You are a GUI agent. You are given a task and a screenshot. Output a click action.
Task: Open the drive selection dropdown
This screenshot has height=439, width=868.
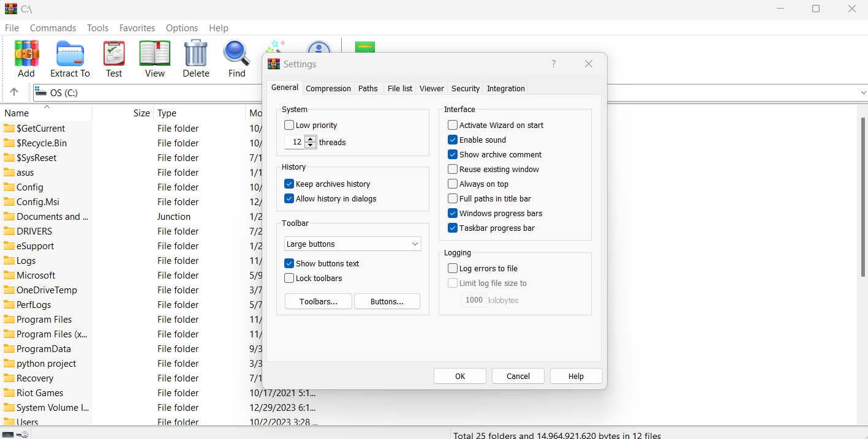(862, 92)
